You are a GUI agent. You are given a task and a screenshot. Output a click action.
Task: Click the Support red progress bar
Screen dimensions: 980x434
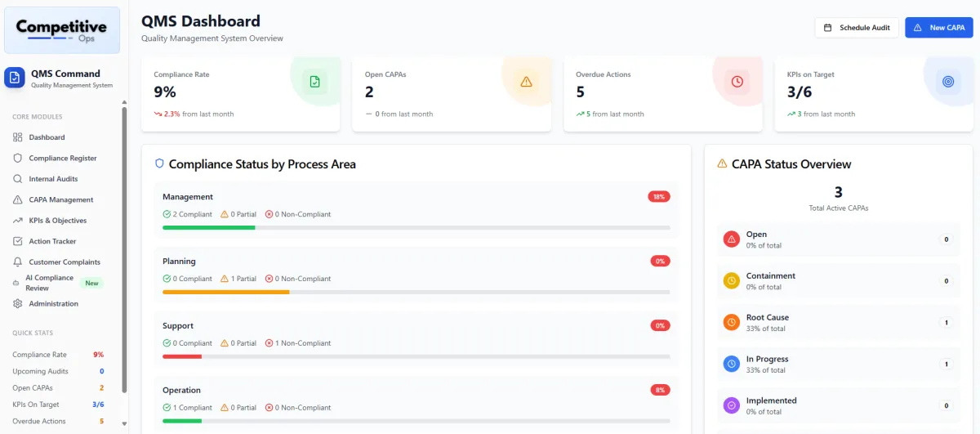416,356
